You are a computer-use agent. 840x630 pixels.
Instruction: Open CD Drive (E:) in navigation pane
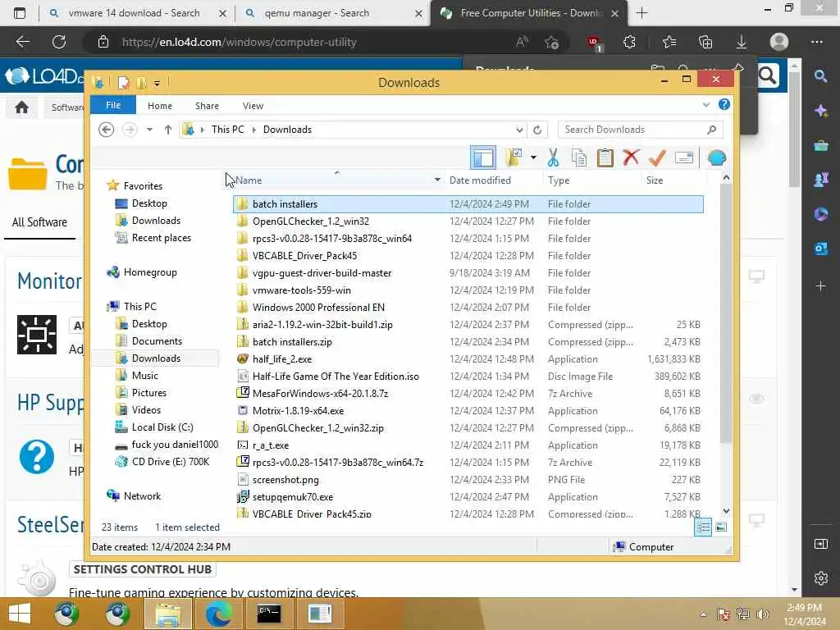[171, 462]
